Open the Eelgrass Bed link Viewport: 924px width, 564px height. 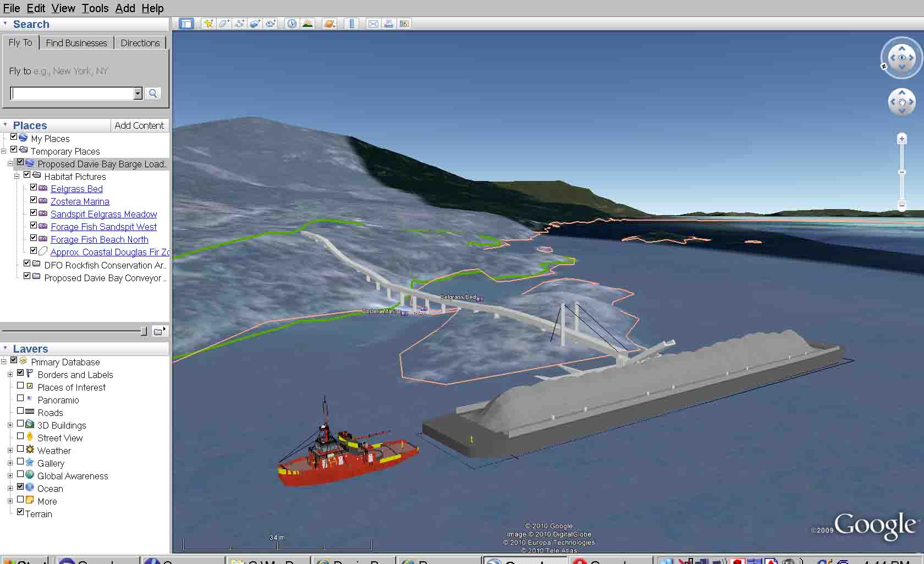tap(76, 189)
